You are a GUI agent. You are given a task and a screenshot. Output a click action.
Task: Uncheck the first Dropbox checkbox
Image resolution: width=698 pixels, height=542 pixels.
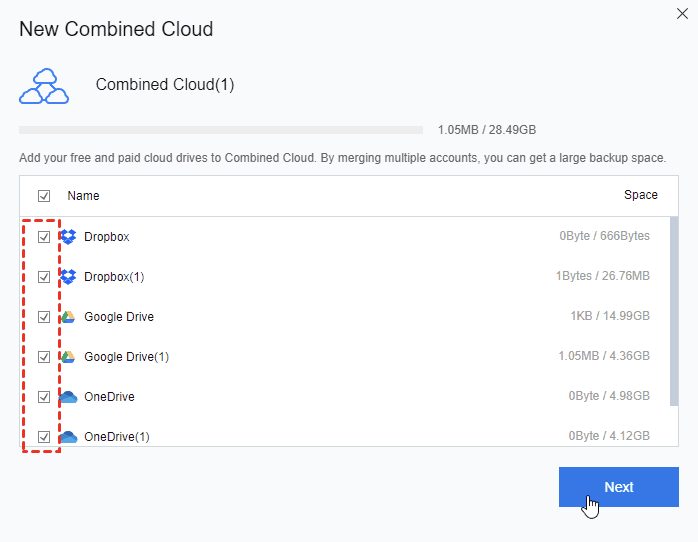44,237
